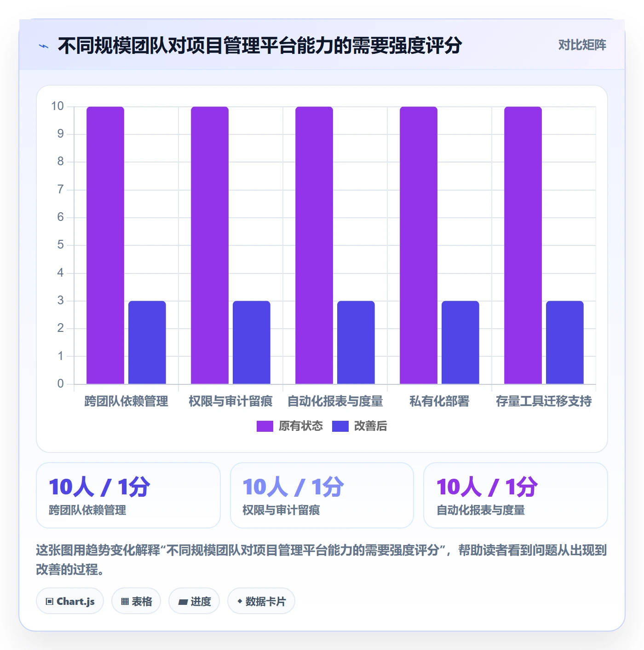Toggle the 原有状态 legend color box
Viewport: 644px width, 650px height.
point(264,426)
